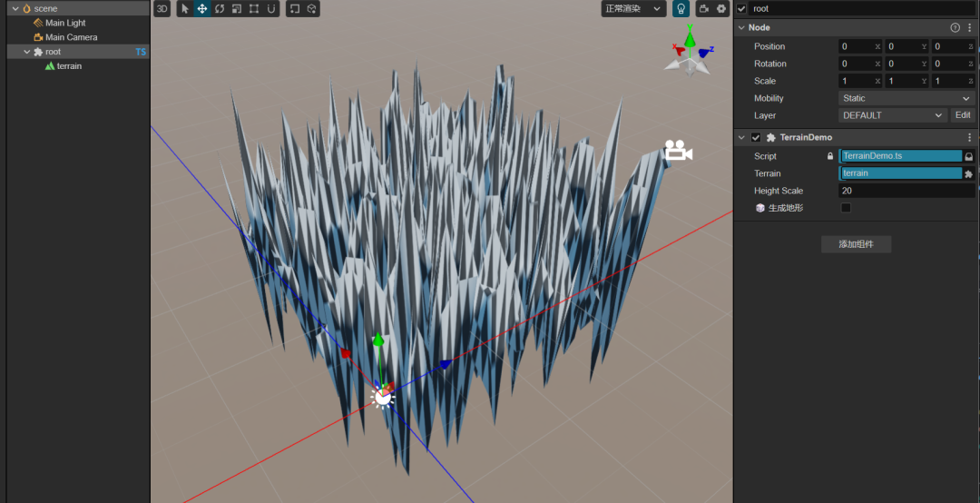Select the Move tool in the toolbar
Screen dimensions: 980x503
202,8
